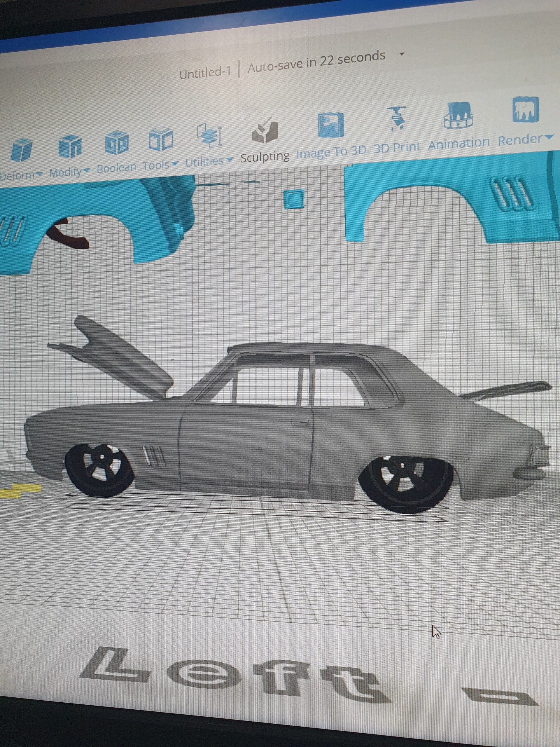This screenshot has width=560, height=747.
Task: Click the Render icon
Action: tap(526, 110)
